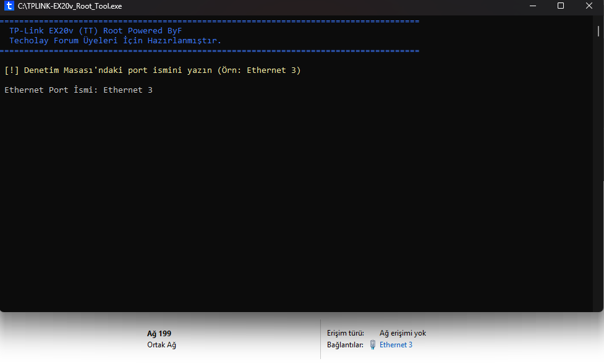Click the "Erişim türü:" label
604x364 pixels.
tap(346, 333)
